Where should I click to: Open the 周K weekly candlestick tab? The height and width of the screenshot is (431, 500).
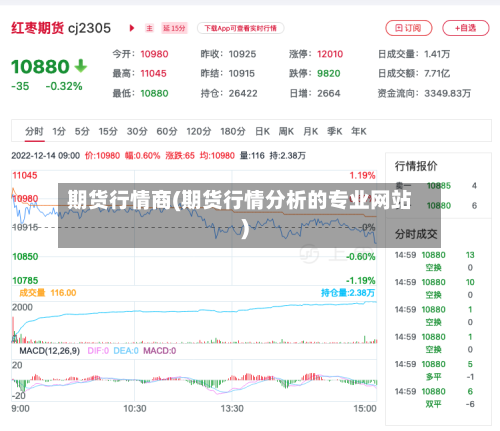(x=286, y=131)
